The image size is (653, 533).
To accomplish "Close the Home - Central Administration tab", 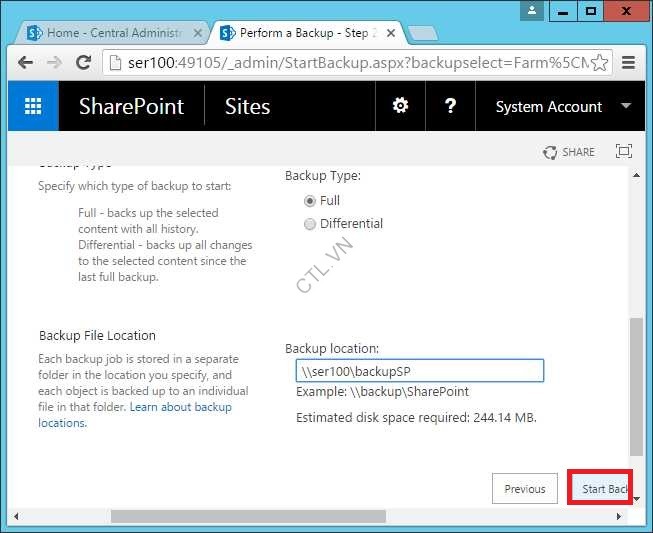I will [198, 33].
